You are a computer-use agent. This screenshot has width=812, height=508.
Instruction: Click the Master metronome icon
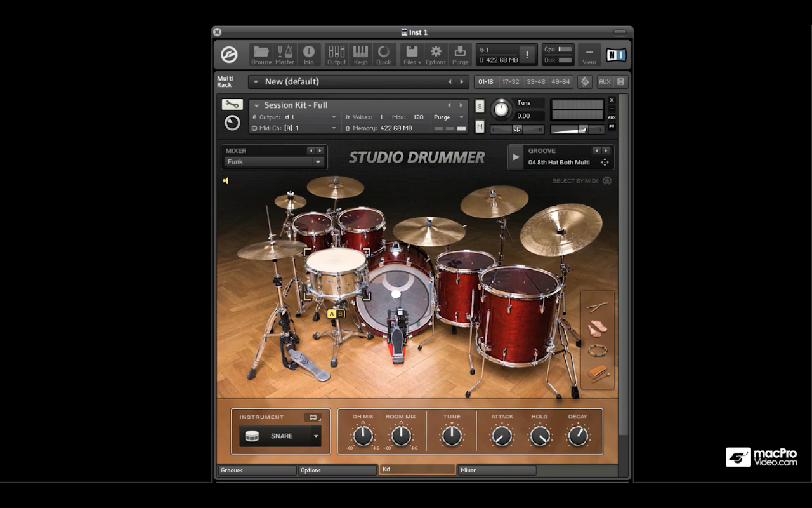[x=284, y=54]
